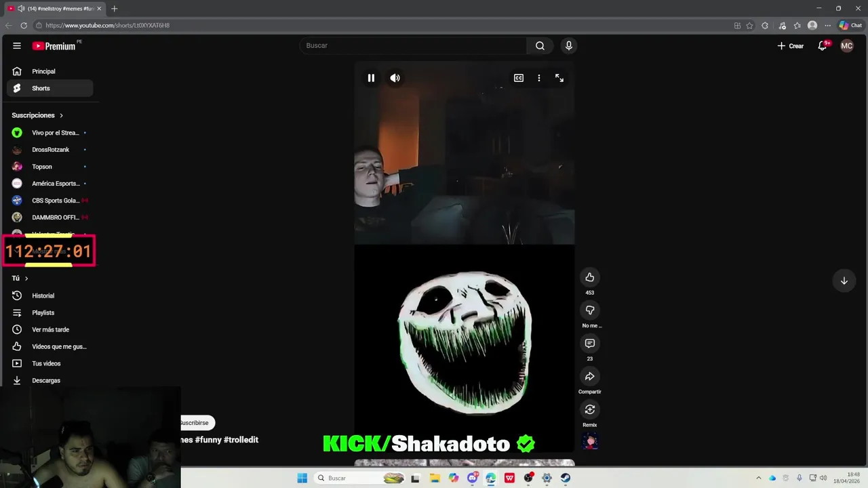Open Historial in the sidebar
Screen dimensions: 868x488
pyautogui.click(x=50, y=296)
